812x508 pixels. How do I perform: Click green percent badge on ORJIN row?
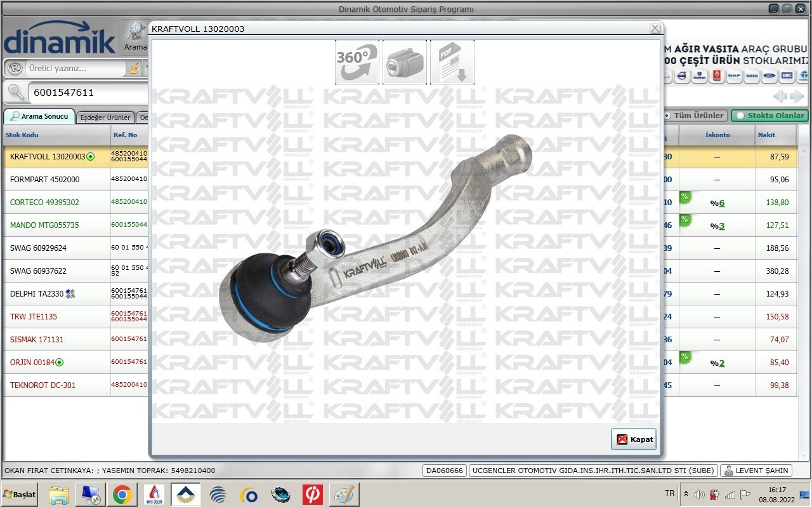[685, 357]
